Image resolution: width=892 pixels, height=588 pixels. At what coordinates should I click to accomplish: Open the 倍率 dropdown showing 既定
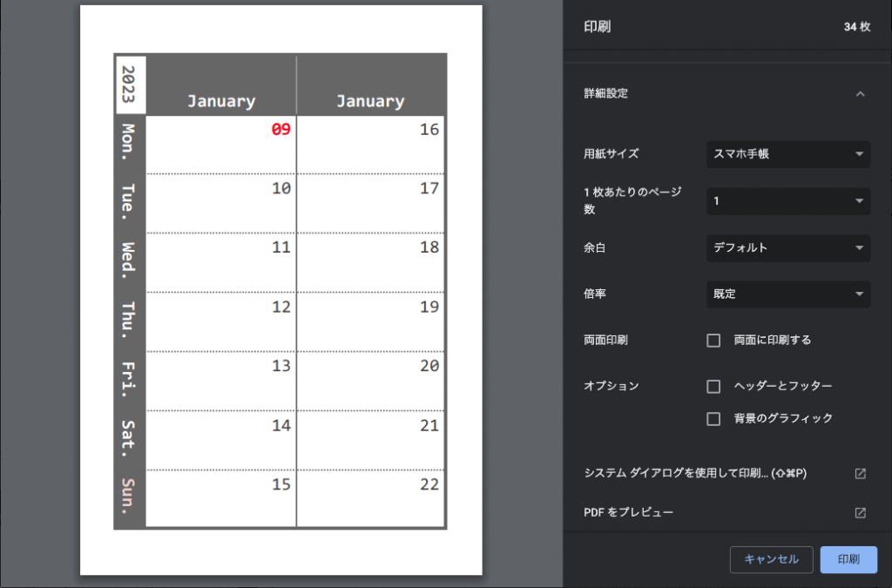787,294
